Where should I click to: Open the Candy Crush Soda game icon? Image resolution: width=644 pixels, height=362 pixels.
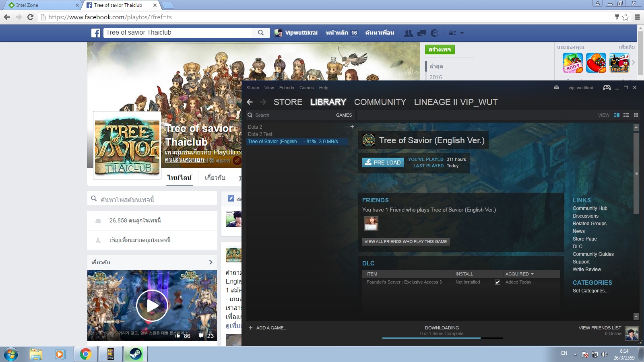573,63
